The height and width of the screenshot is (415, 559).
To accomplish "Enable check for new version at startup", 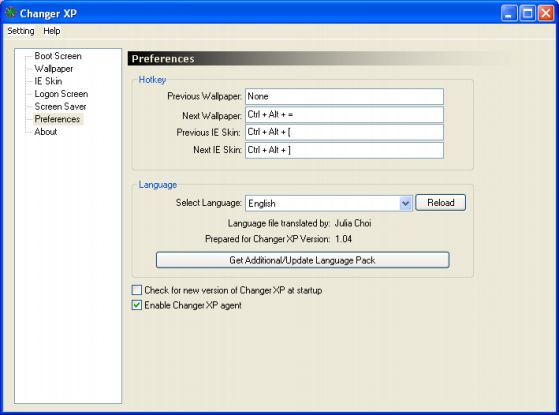I will point(137,290).
